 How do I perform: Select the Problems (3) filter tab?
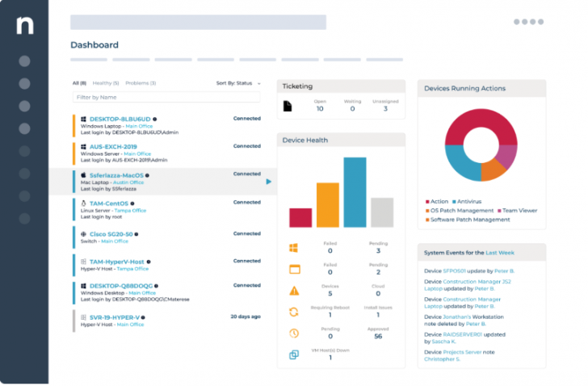tap(141, 83)
